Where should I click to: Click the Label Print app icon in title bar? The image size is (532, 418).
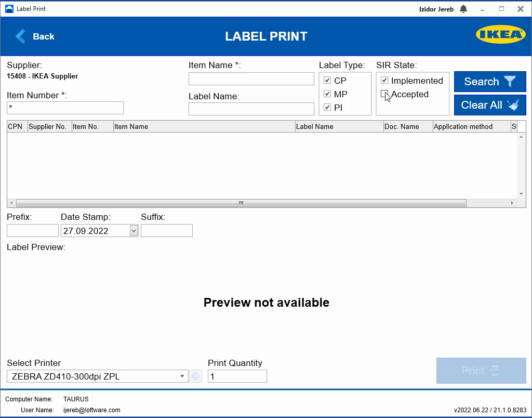(9, 9)
